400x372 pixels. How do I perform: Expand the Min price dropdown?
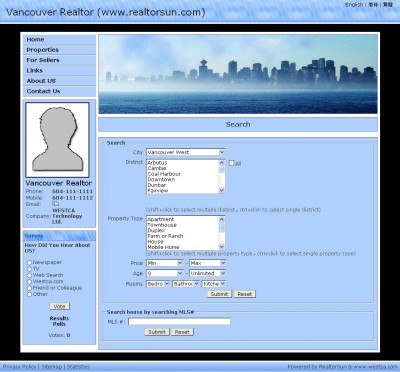tap(165, 263)
